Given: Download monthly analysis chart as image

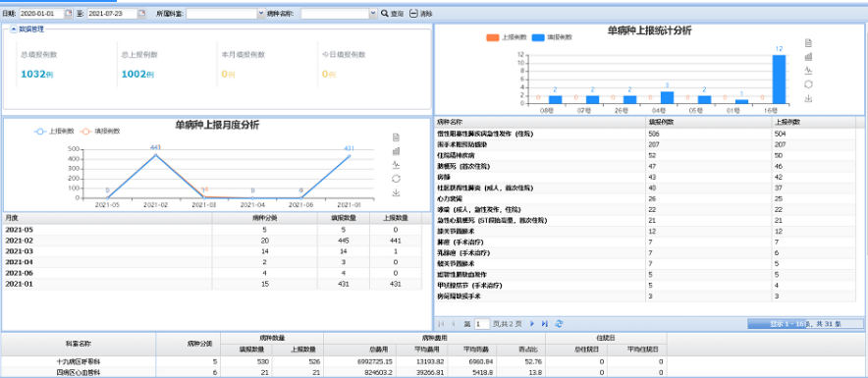Looking at the screenshot, I should pyautogui.click(x=396, y=192).
